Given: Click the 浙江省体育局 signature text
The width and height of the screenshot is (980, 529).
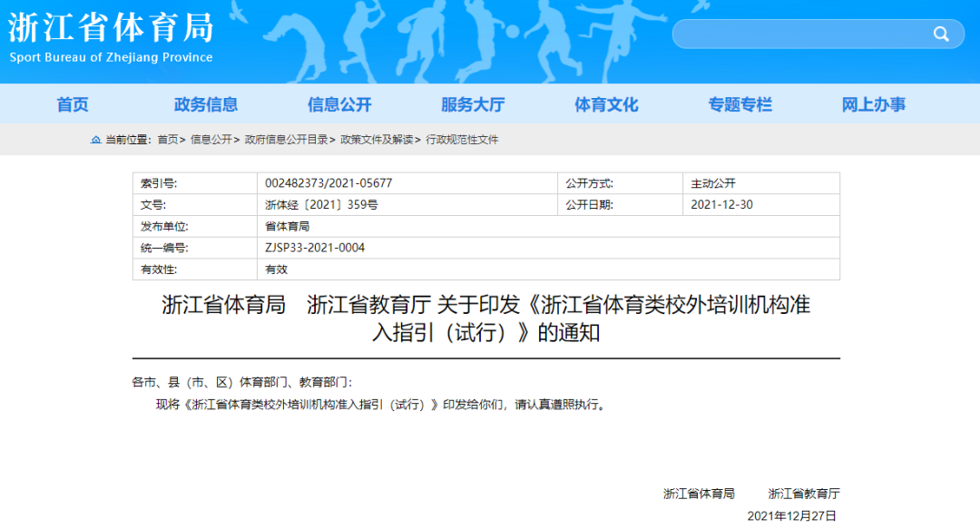Looking at the screenshot, I should coord(699,494).
